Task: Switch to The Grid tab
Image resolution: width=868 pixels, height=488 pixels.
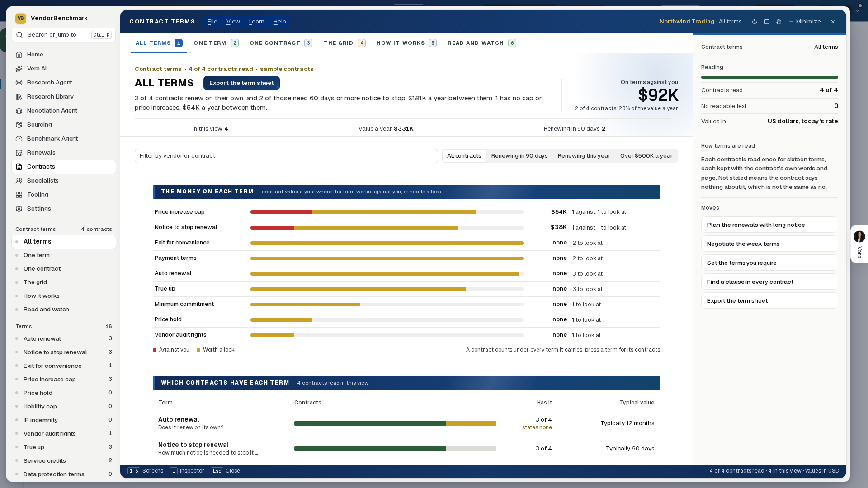Action: 344,43
